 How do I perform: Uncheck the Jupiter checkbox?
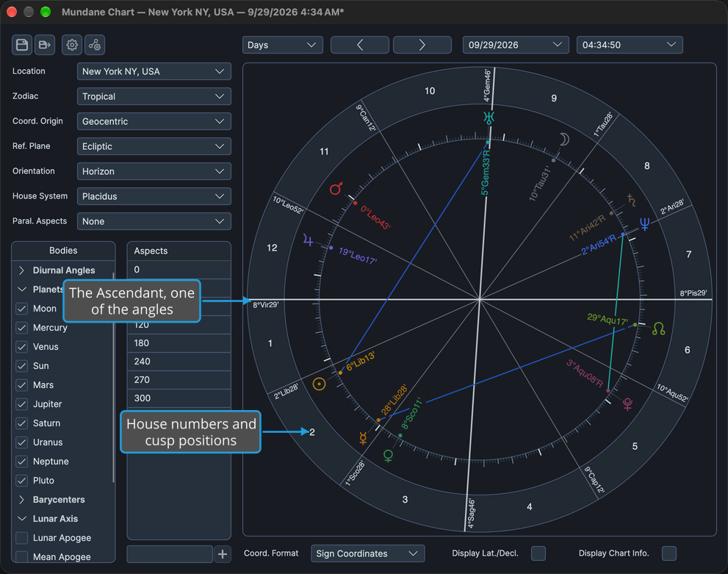22,404
